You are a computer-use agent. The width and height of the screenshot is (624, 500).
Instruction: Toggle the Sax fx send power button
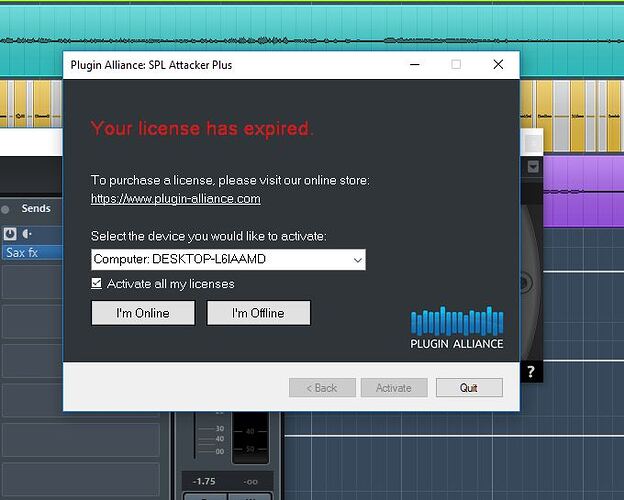tap(10, 234)
